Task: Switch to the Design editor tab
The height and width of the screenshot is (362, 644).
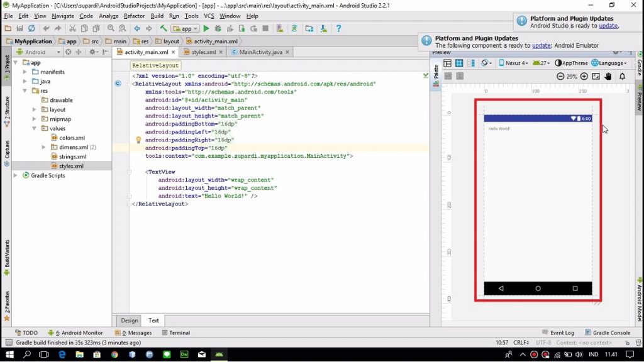Action: click(130, 321)
